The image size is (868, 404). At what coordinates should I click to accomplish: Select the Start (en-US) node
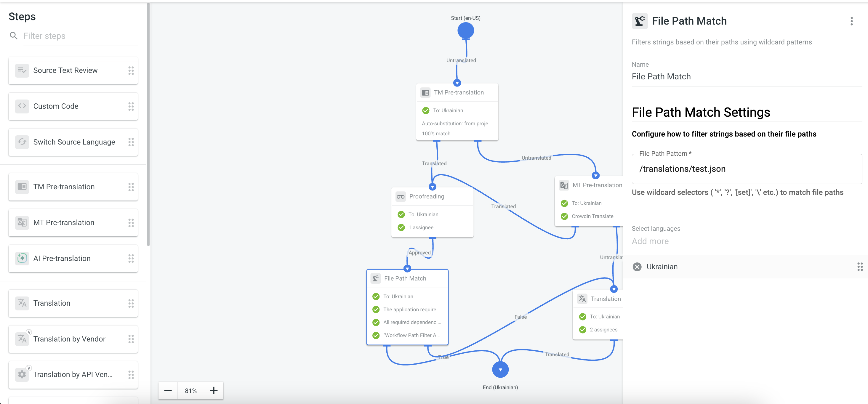(x=466, y=31)
